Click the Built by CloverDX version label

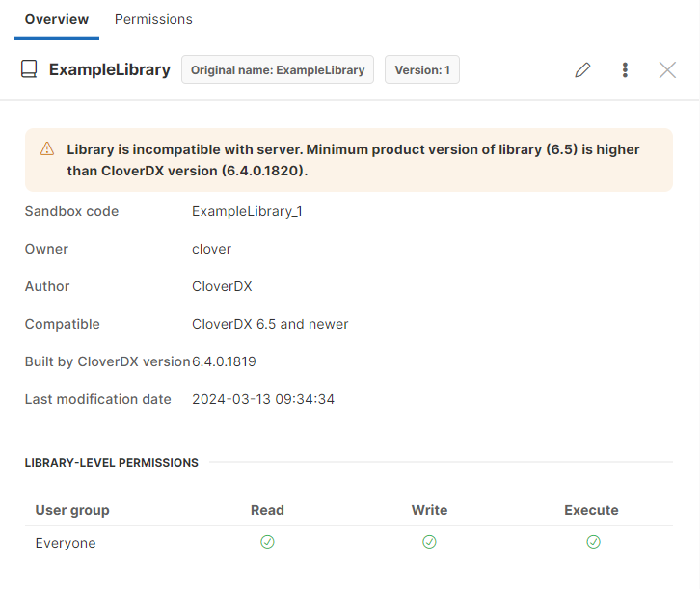click(108, 361)
